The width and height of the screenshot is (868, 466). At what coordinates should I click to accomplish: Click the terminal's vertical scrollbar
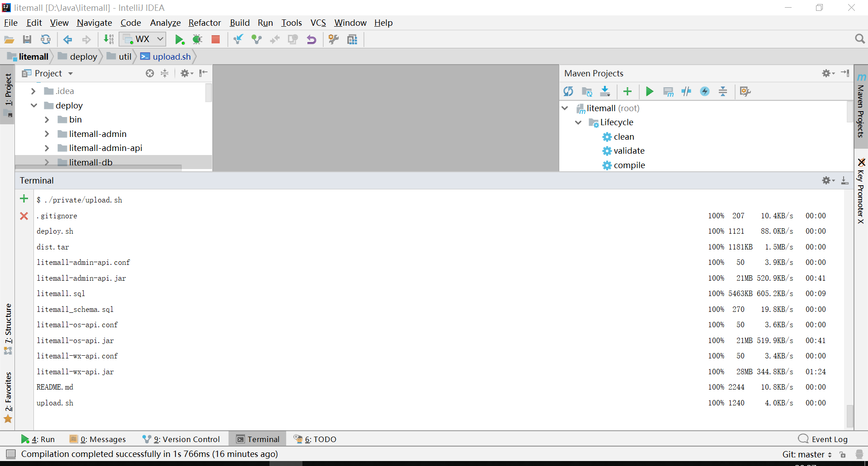(x=849, y=415)
